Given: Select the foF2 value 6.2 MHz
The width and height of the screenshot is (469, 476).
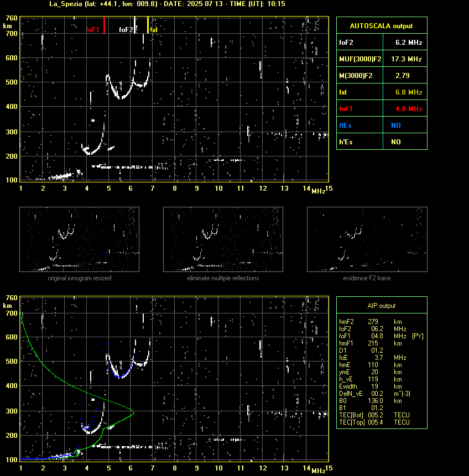Looking at the screenshot, I should point(409,43).
